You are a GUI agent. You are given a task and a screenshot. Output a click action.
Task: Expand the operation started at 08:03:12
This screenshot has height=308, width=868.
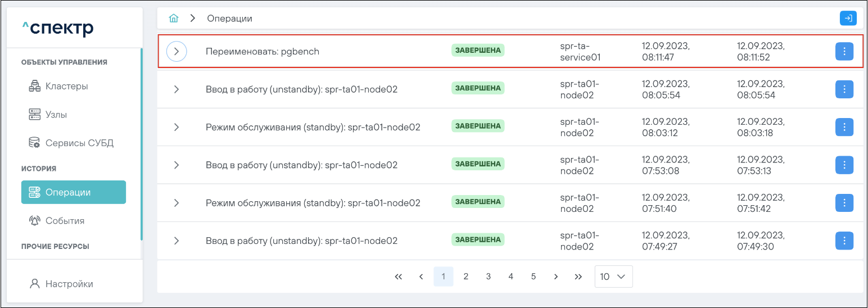(x=177, y=127)
